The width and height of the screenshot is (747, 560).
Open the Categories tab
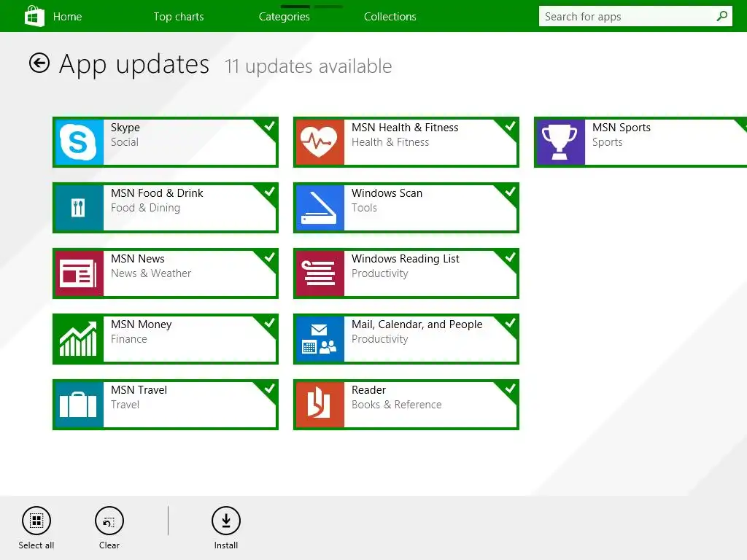[284, 17]
